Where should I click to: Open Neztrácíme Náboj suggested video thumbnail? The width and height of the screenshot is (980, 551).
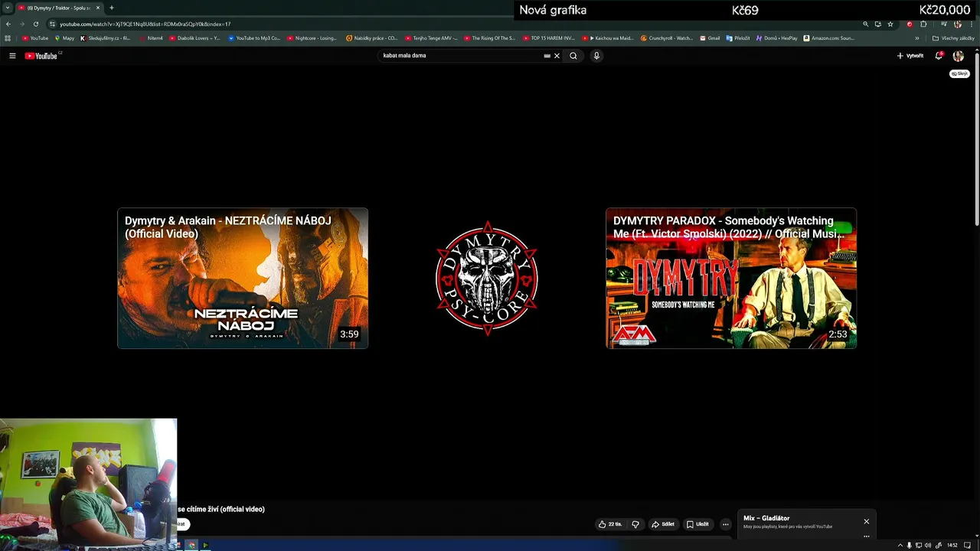point(243,279)
